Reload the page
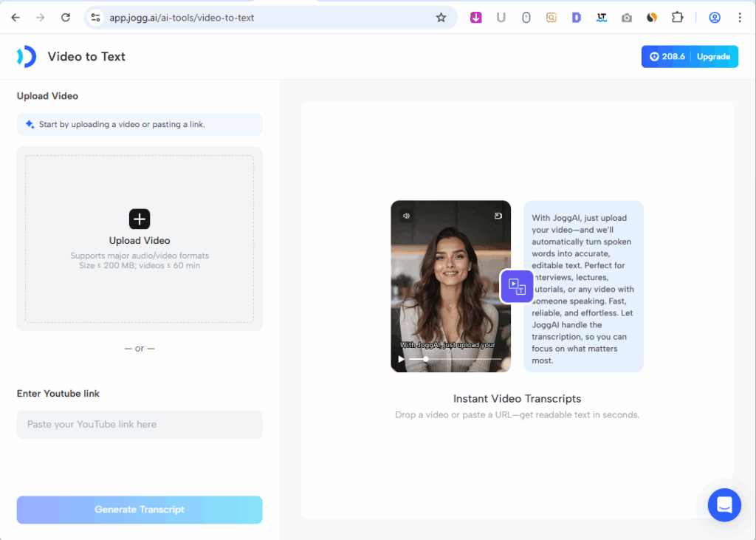Image resolution: width=756 pixels, height=540 pixels. (66, 18)
